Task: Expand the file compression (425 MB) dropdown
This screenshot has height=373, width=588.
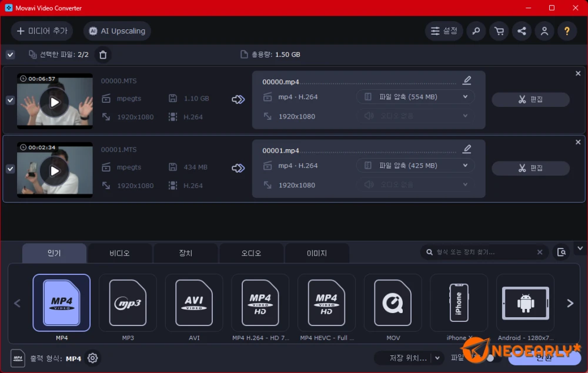Action: tap(416, 166)
